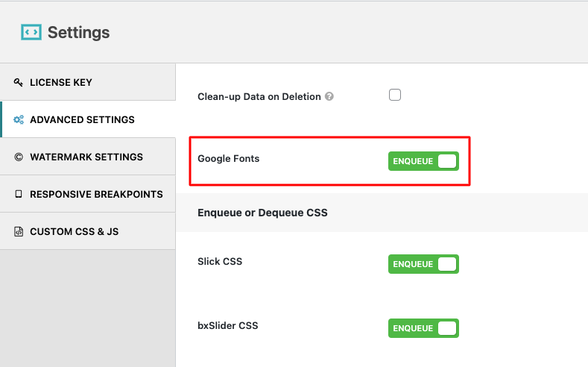588x367 pixels.
Task: Toggle the Google Fonts enqueue switch
Action: pos(423,161)
